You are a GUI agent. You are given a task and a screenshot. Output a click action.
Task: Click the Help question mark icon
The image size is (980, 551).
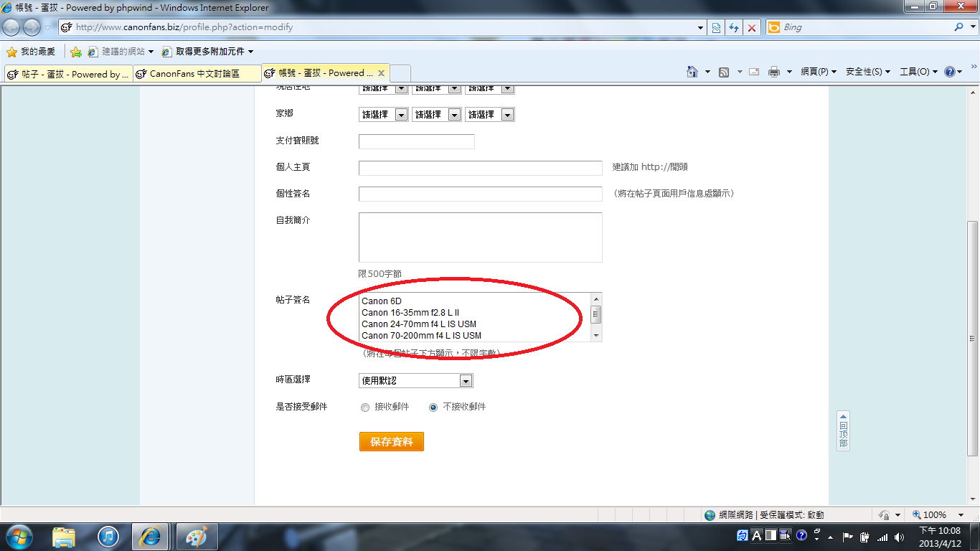950,72
